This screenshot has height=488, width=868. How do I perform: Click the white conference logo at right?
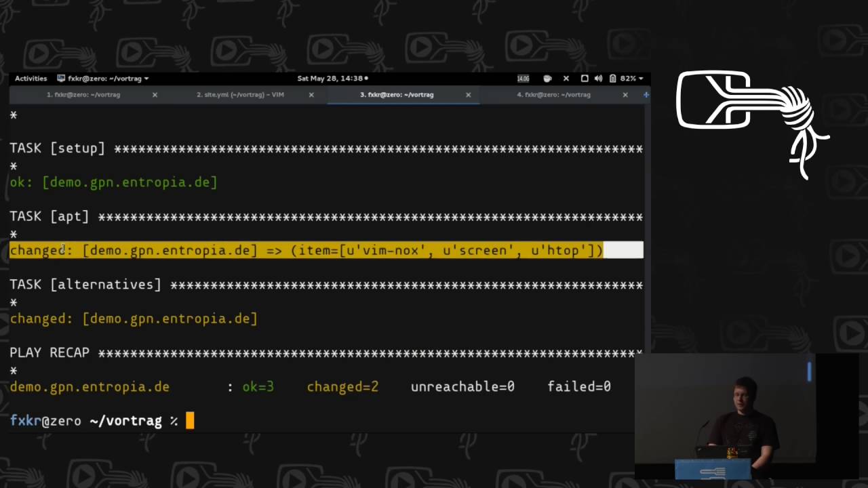753,125
